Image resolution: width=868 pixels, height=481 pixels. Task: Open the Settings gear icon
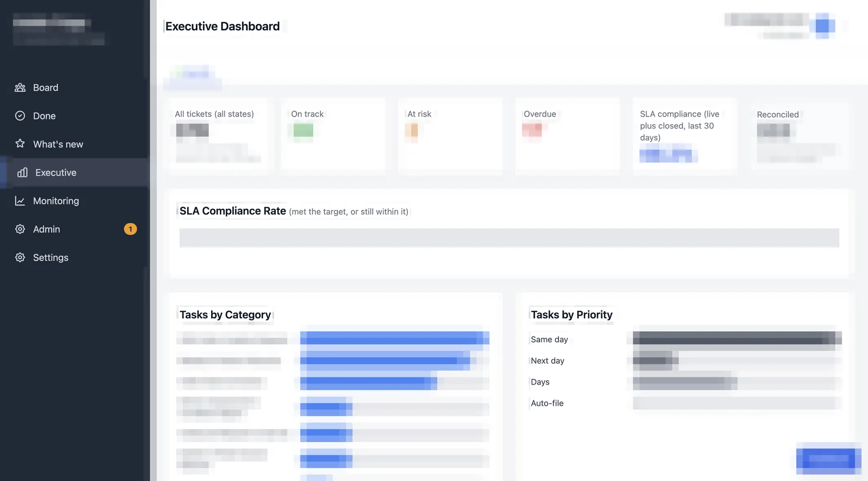coord(20,258)
